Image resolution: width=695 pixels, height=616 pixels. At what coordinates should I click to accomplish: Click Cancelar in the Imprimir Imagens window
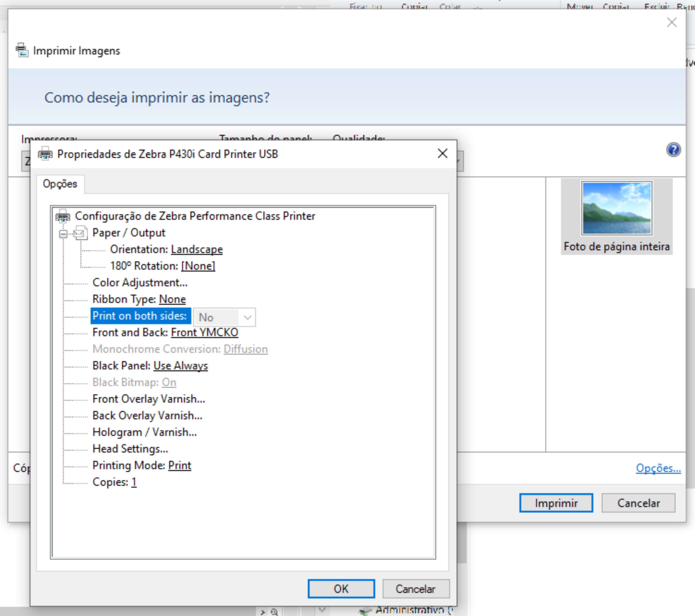click(x=638, y=503)
